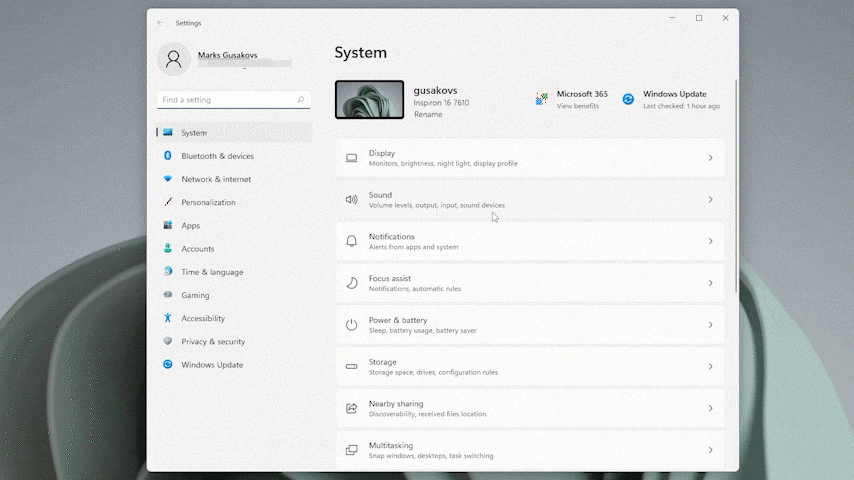Click 'Alerts from apps and system' text
This screenshot has height=480, width=854.
tap(413, 247)
